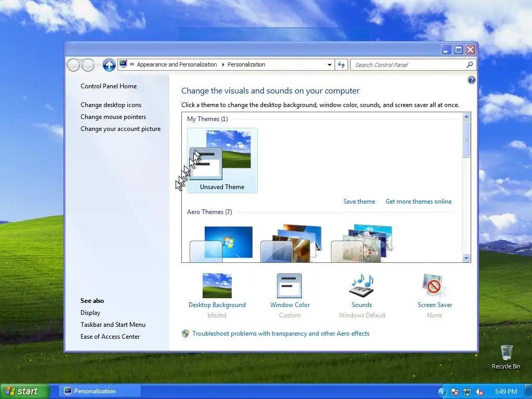The width and height of the screenshot is (532, 399).
Task: Click the red flag tray icon
Action: coord(454,392)
